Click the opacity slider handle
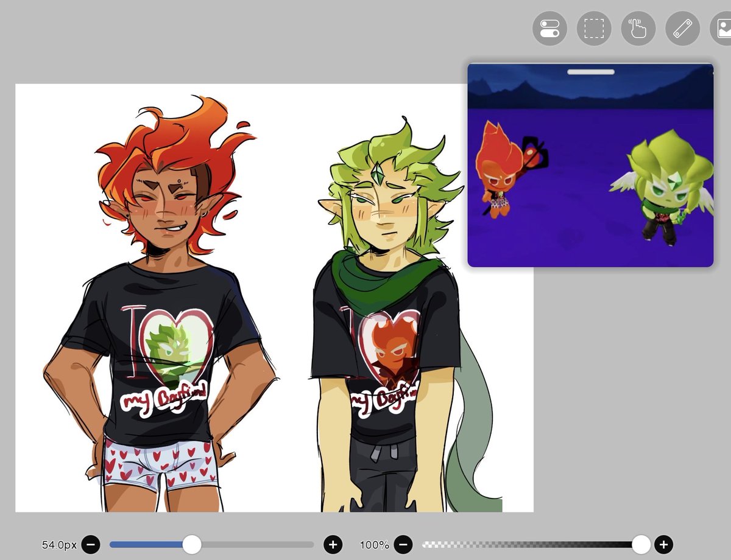The image size is (731, 560). (641, 544)
